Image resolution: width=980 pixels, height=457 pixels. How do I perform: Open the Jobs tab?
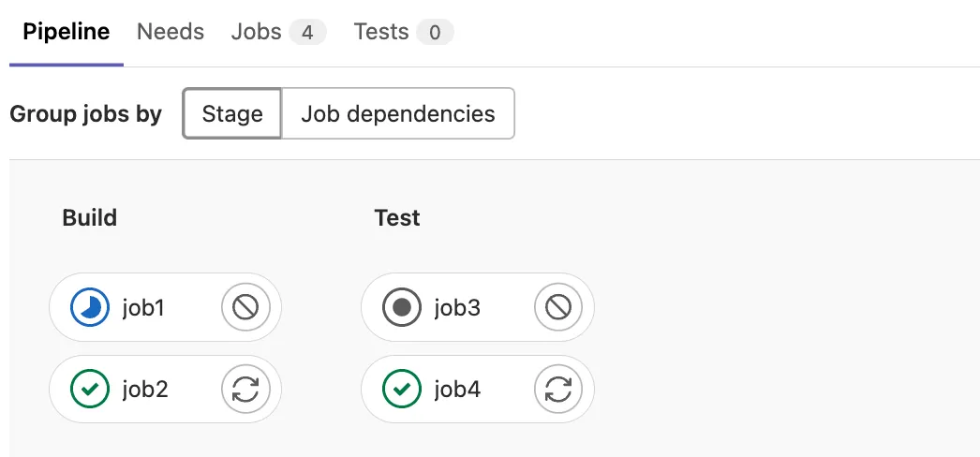(279, 32)
